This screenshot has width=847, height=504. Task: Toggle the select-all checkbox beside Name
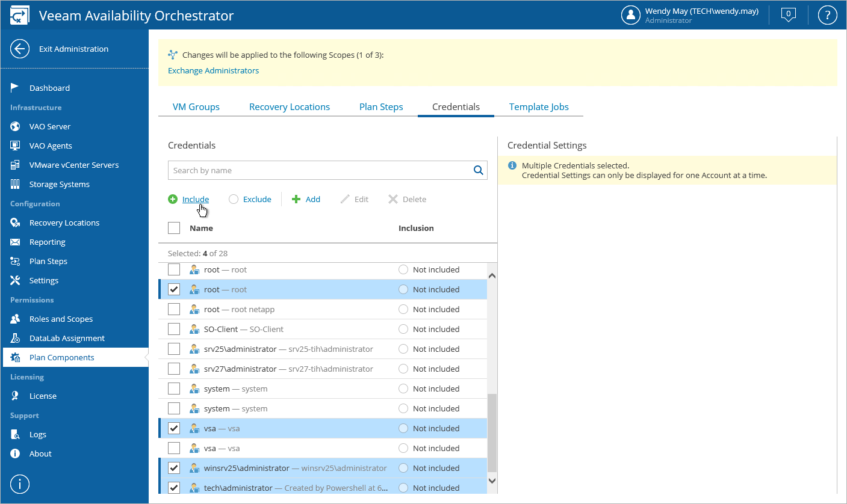174,228
